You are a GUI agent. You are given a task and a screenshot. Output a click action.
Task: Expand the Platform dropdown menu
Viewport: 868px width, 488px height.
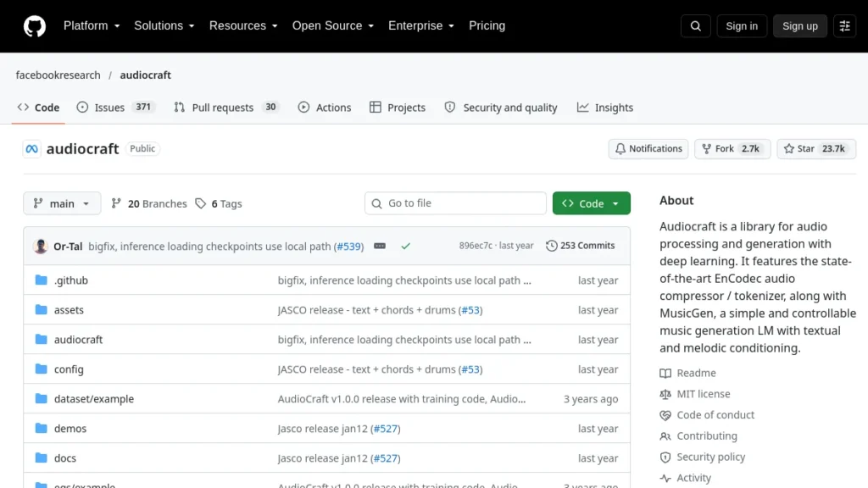click(x=92, y=26)
